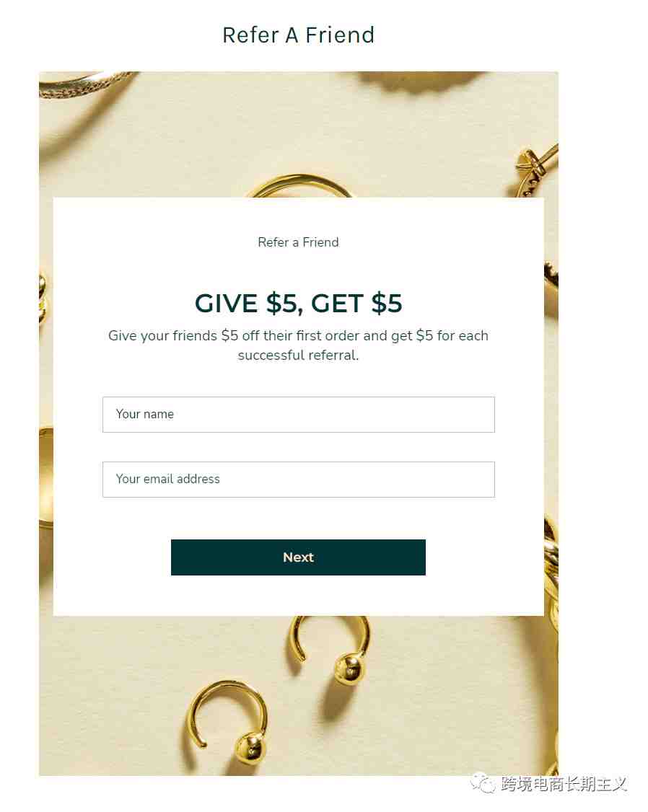Image resolution: width=648 pixels, height=812 pixels.
Task: Click the Your name input field
Action: click(298, 414)
